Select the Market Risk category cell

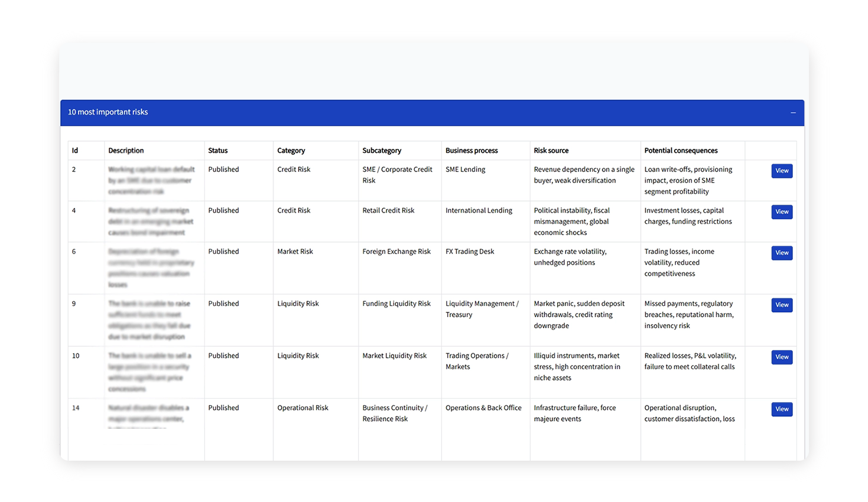coord(295,252)
